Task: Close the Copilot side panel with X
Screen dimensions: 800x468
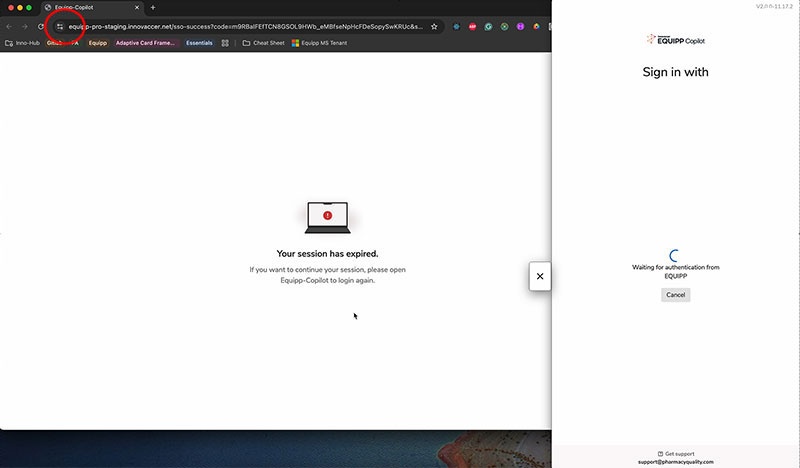Action: tap(540, 276)
